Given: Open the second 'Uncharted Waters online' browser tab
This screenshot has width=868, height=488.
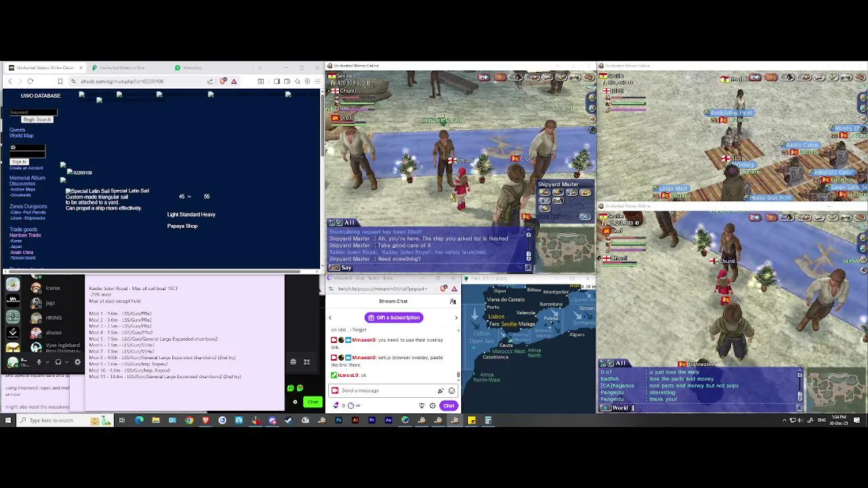Looking at the screenshot, I should coord(122,68).
